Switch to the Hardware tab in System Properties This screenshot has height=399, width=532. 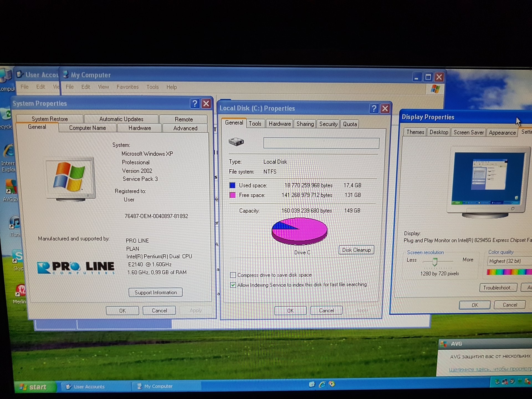click(x=140, y=128)
